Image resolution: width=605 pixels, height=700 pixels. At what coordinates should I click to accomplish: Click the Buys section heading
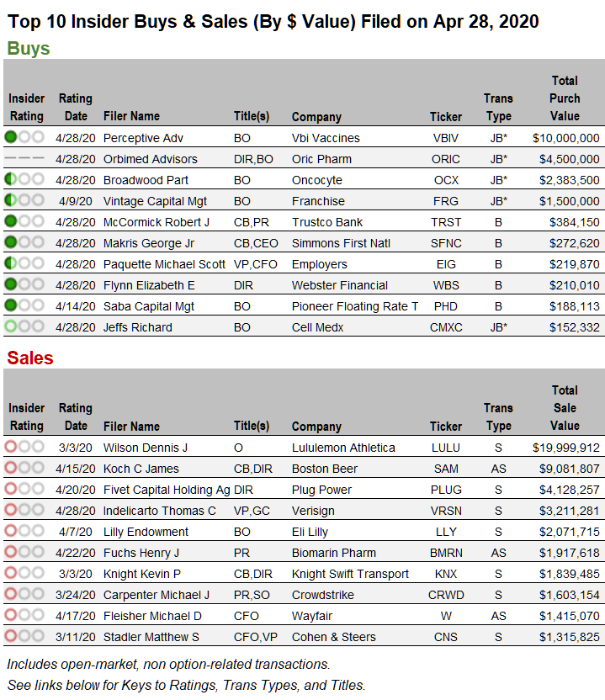pyautogui.click(x=29, y=48)
